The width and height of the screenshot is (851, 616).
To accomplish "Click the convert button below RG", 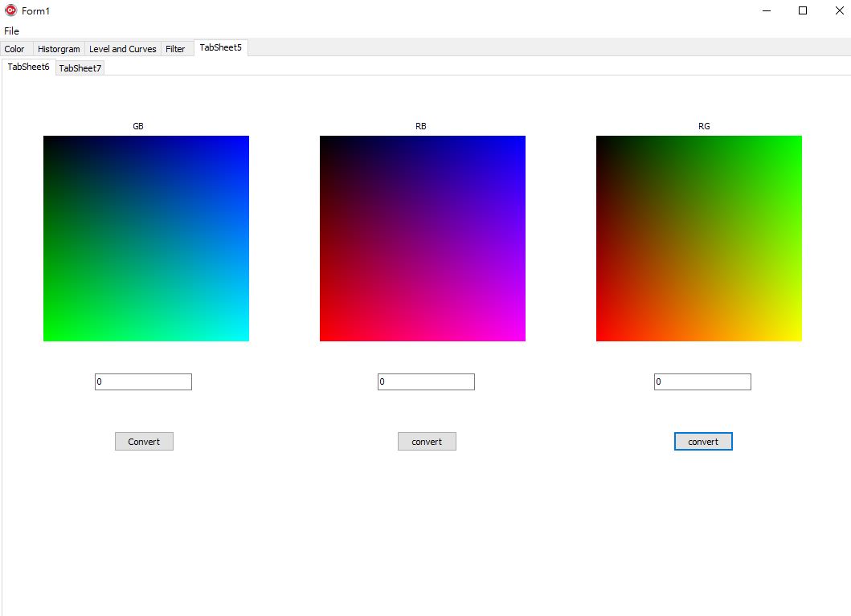I will pyautogui.click(x=703, y=442).
